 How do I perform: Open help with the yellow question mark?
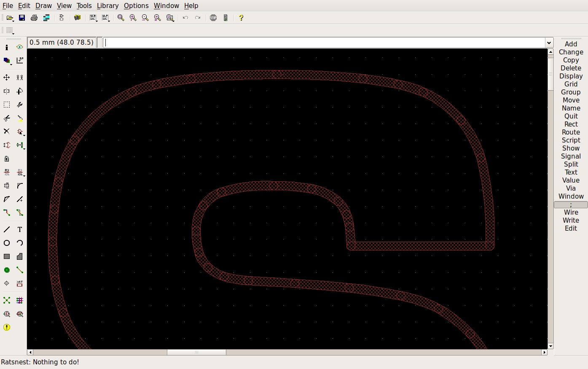241,18
